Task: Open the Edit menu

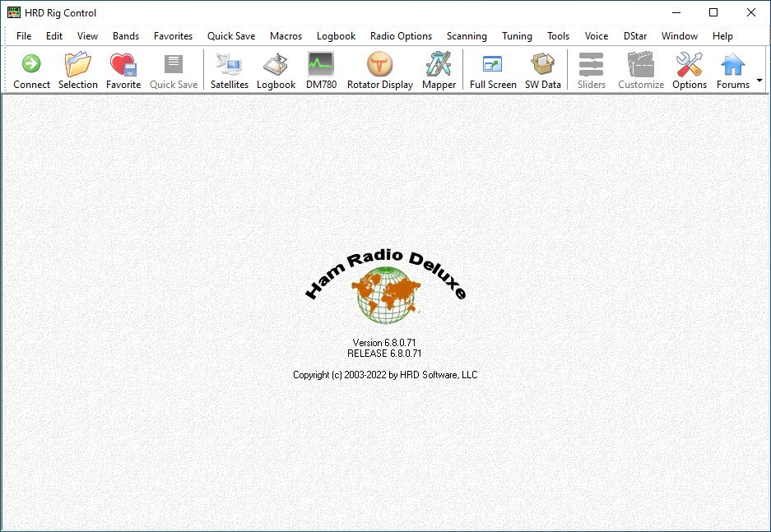Action: tap(54, 36)
